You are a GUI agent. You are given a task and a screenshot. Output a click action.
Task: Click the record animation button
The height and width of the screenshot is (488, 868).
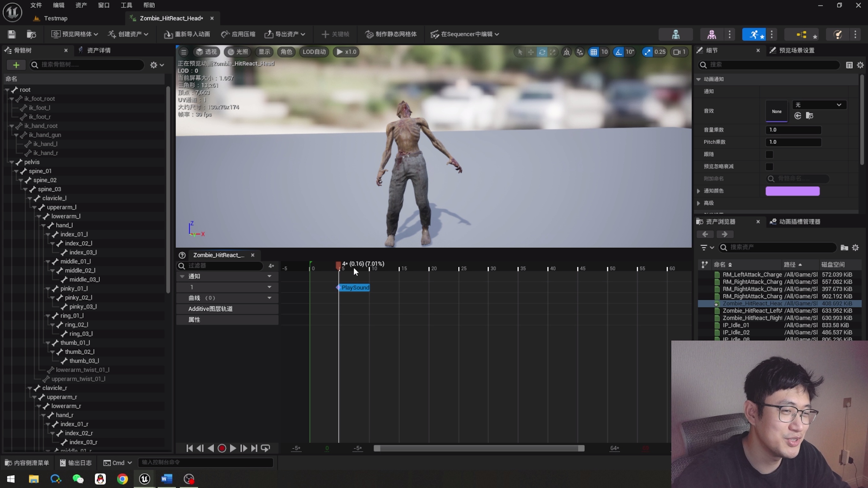(x=222, y=448)
